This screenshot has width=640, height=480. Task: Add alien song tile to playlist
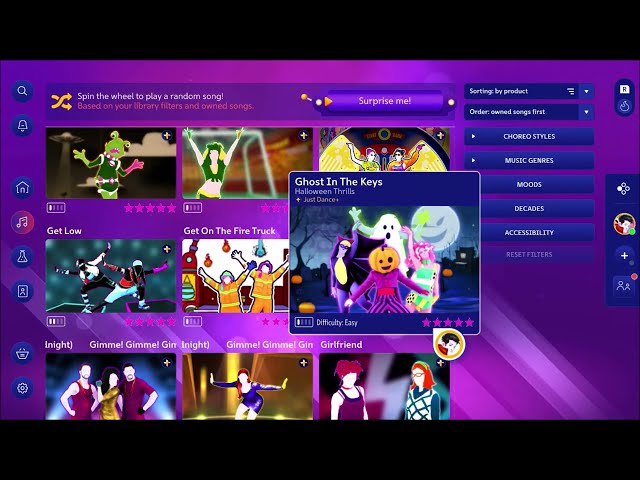click(x=167, y=136)
